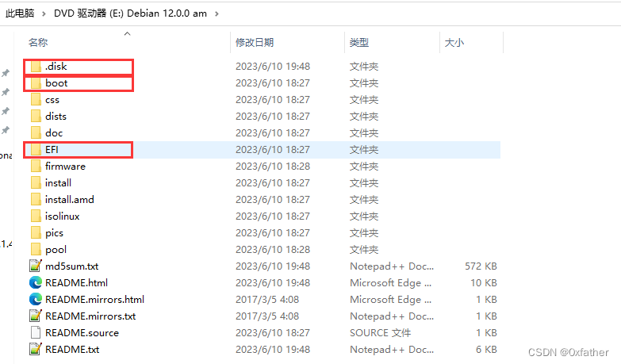Sort by the 修改日期 column header
The image size is (621, 364).
[255, 42]
